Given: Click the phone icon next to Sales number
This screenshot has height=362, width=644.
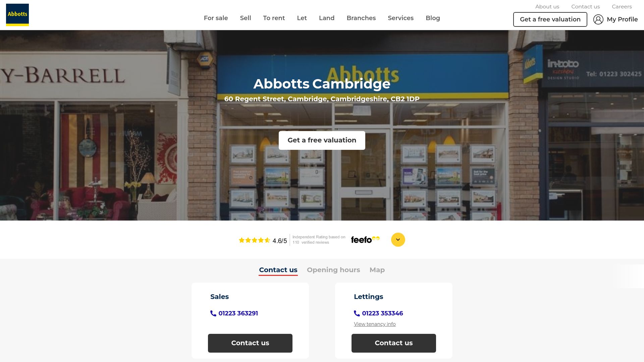Looking at the screenshot, I should pos(213,313).
